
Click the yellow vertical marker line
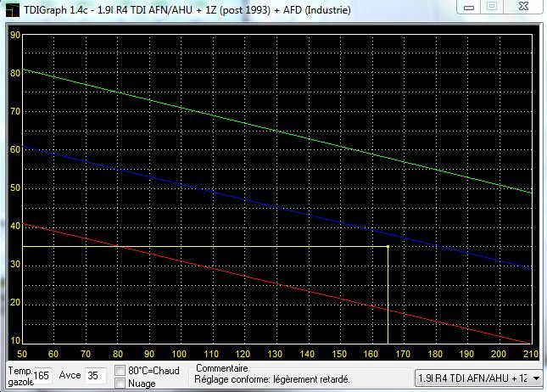[388, 297]
